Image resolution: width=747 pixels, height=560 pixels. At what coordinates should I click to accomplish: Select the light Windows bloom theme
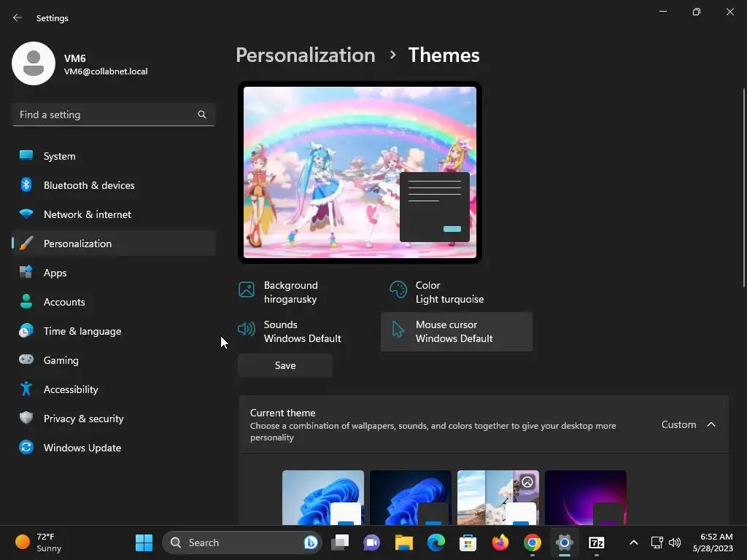[x=323, y=497]
